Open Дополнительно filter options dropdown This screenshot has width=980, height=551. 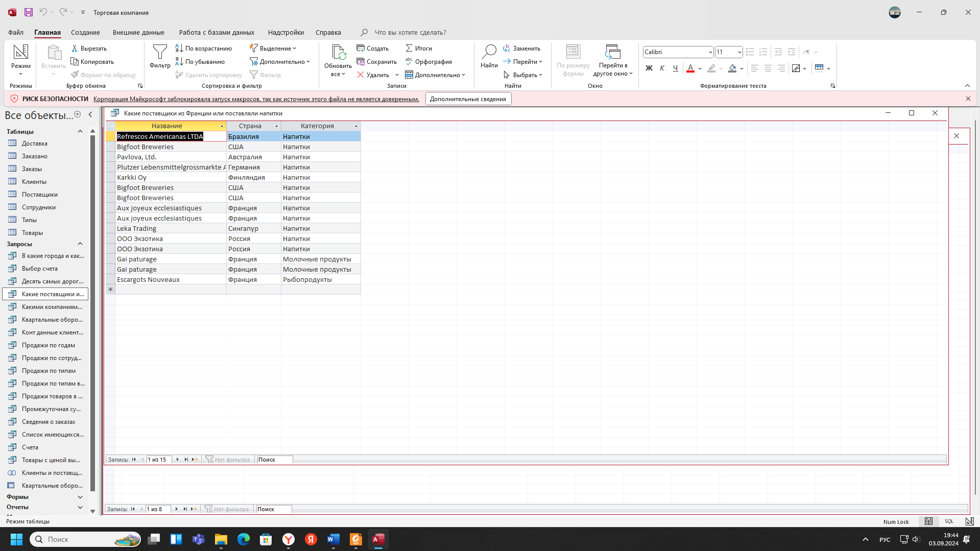pyautogui.click(x=279, y=62)
